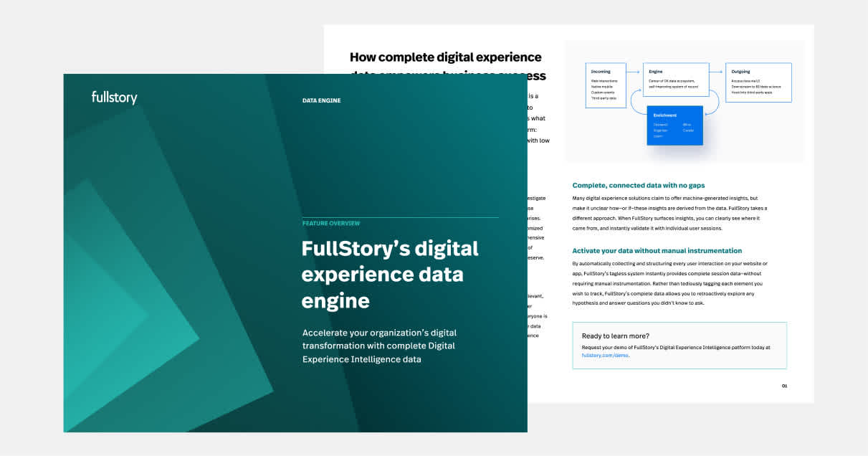Screen dimensions: 868x456
Task: Select the cover title "FullStory's digital experience data engine"
Action: 390,275
